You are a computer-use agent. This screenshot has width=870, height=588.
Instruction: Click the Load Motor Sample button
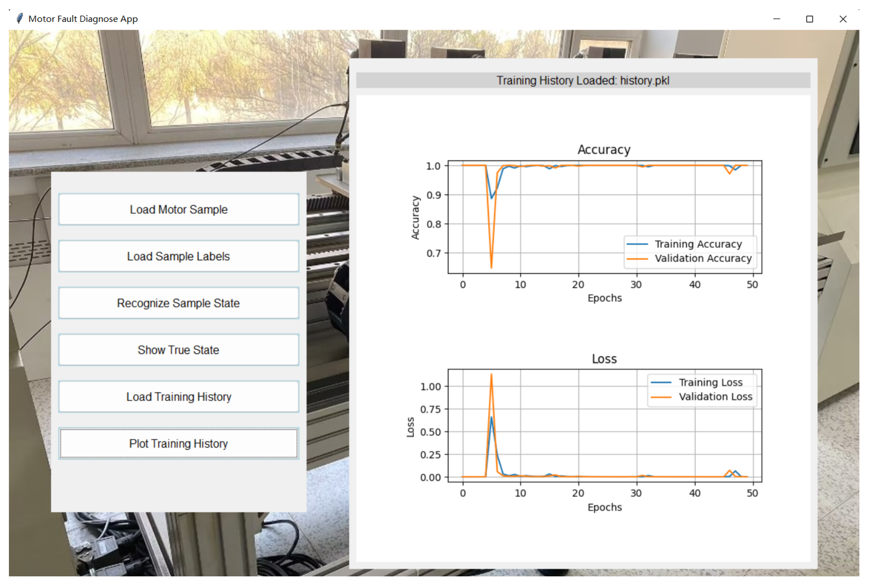[179, 210]
